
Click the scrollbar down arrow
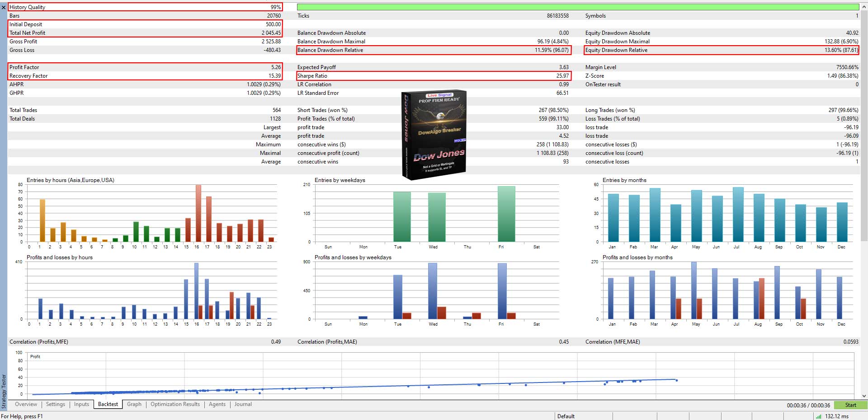(x=864, y=396)
